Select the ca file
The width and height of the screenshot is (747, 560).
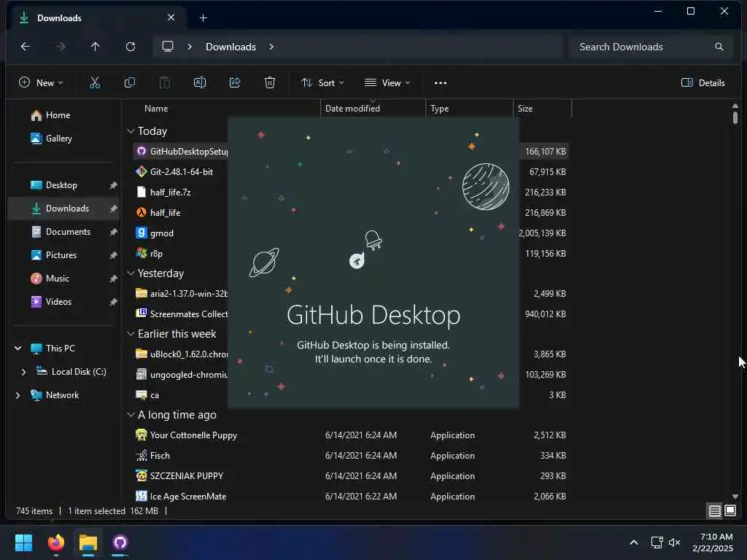click(155, 395)
